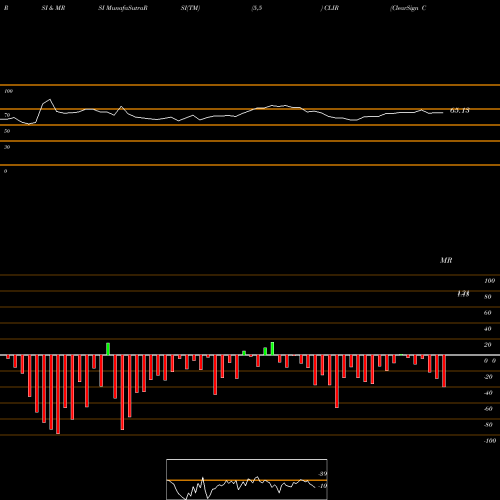Select the CLIR ticker symbol in header

pos(331,8)
